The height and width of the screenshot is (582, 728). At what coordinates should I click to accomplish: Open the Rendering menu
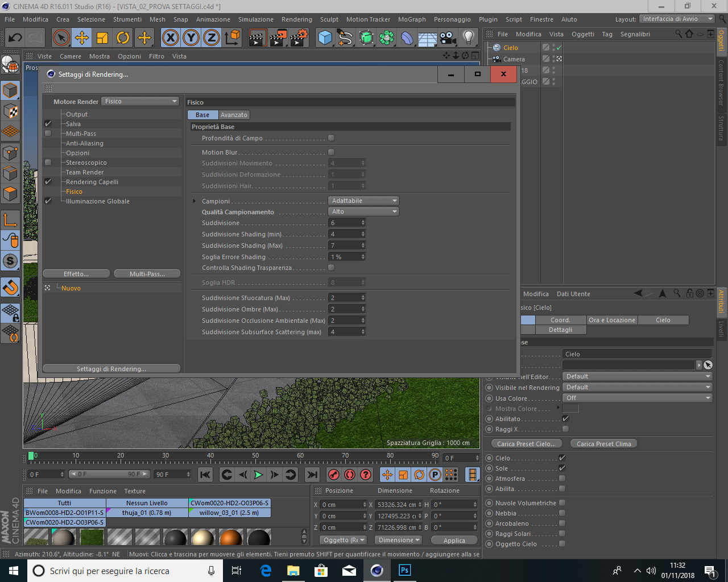(x=297, y=19)
